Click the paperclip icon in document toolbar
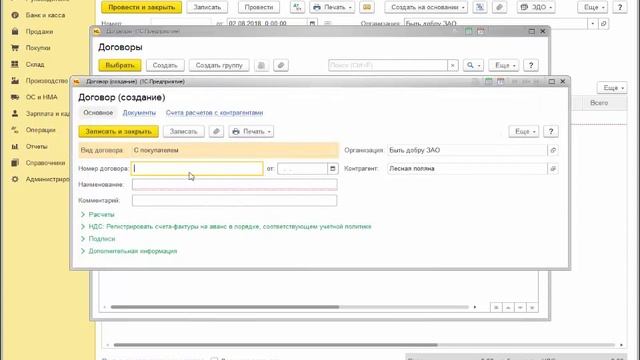Viewport: 640px width, 360px height. tap(499, 7)
